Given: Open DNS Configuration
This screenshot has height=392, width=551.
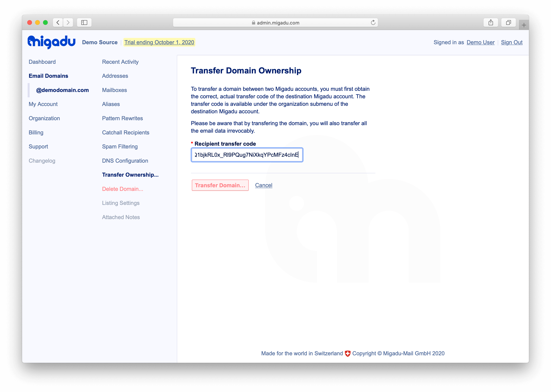Looking at the screenshot, I should [125, 161].
